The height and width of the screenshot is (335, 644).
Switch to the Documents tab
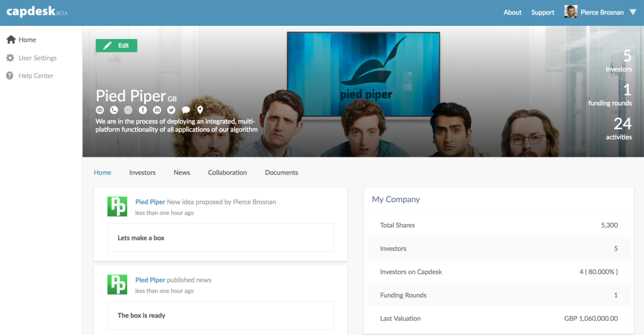click(x=281, y=173)
